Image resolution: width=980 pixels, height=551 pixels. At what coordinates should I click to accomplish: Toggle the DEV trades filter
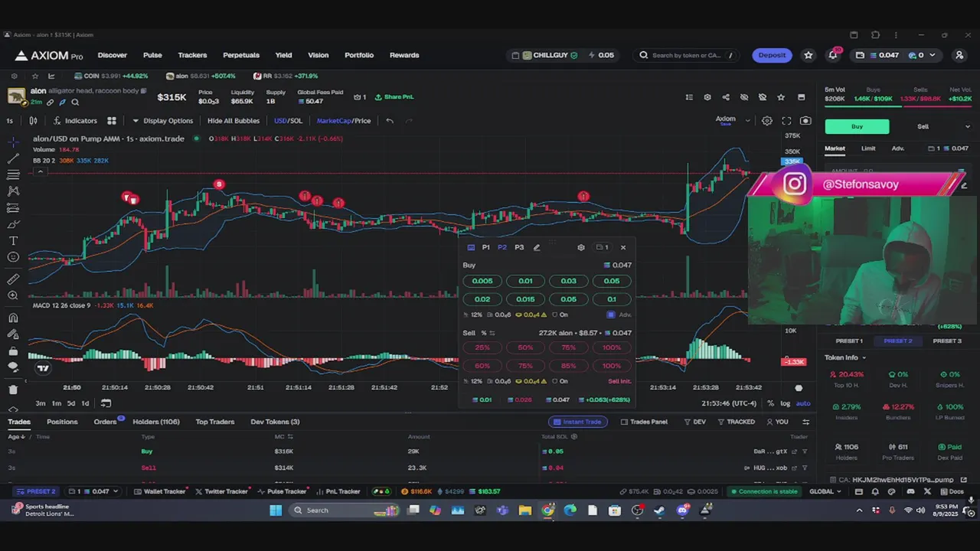click(x=695, y=422)
